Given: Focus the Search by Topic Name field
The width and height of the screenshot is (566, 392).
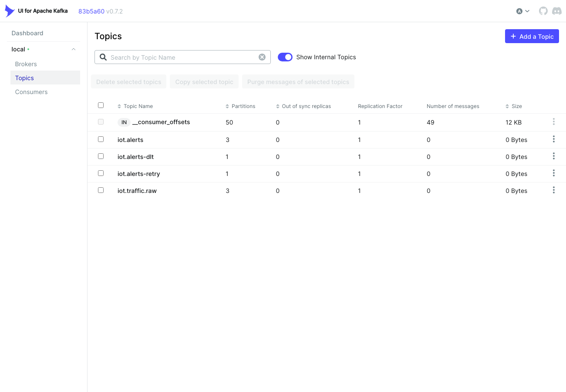Looking at the screenshot, I should (182, 57).
